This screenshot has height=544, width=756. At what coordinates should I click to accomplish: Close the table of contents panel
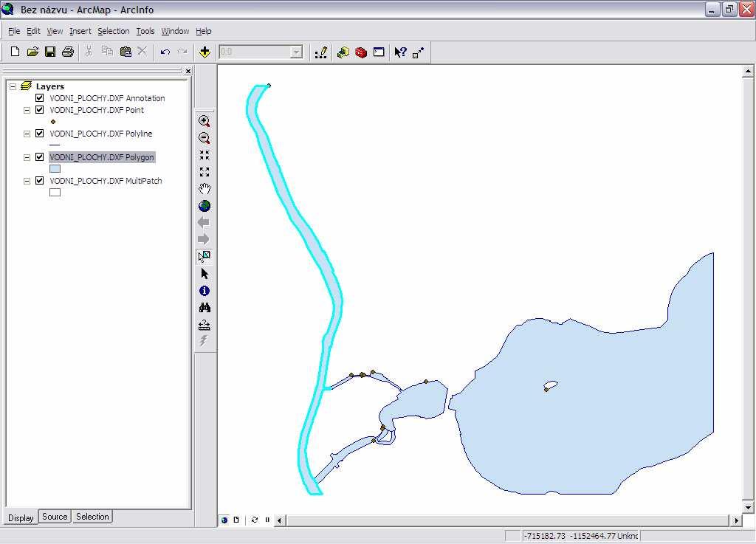click(x=188, y=72)
